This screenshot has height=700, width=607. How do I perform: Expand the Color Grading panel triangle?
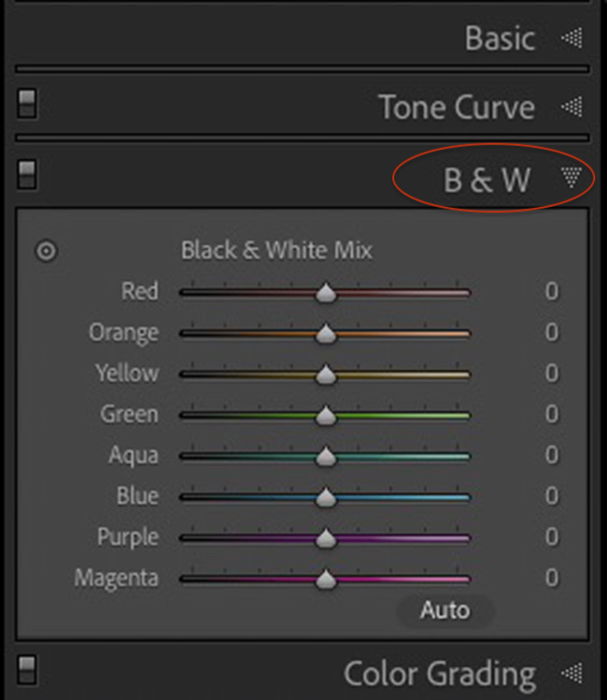571,673
